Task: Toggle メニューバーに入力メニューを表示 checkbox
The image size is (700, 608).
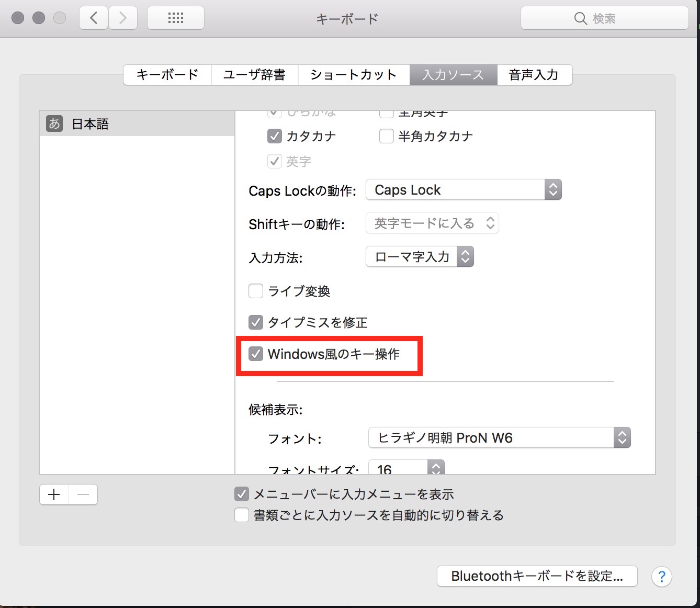Action: pos(242,494)
